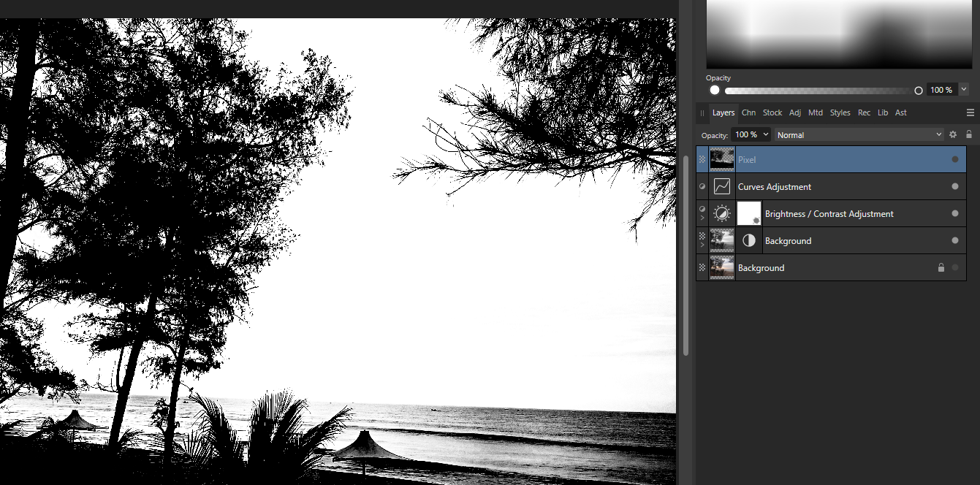Click the grayscale color picker area
This screenshot has width=980, height=485.
tap(839, 34)
